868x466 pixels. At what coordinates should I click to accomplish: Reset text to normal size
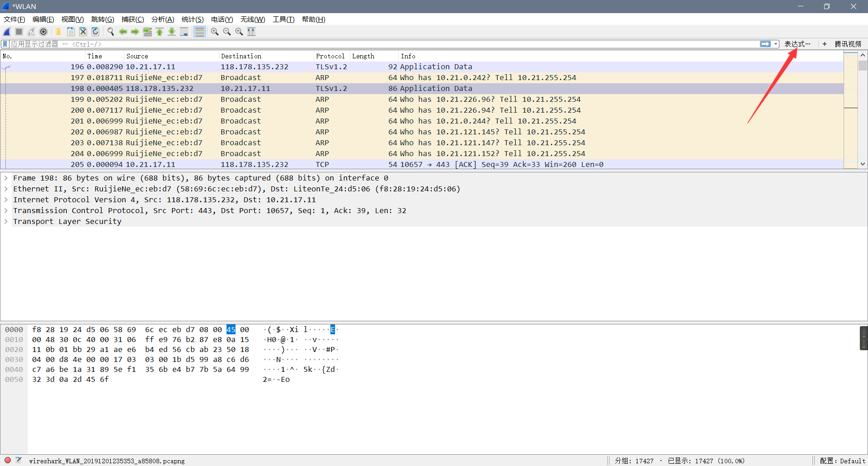(x=239, y=32)
